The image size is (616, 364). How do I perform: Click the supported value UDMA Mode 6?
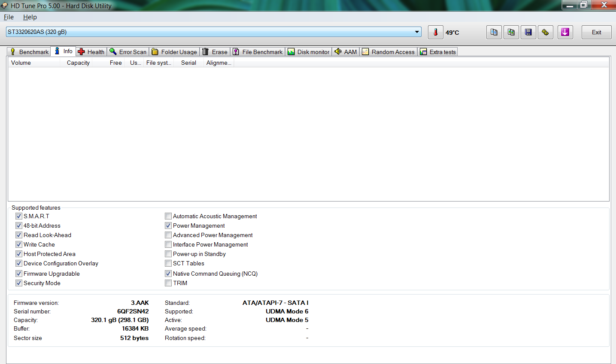pos(287,311)
